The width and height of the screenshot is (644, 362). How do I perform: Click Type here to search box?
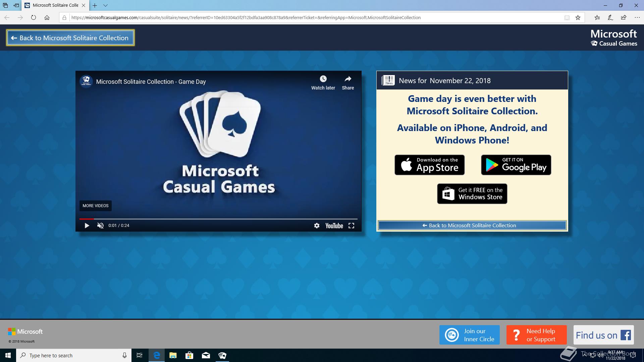[x=74, y=355]
